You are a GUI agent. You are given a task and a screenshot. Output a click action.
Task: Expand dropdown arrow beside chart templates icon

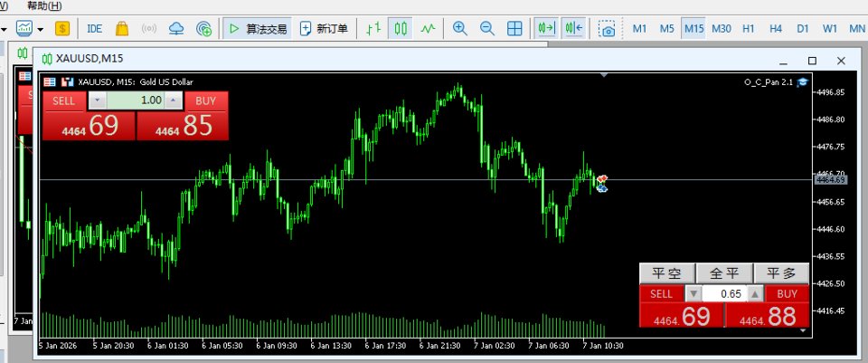point(41,29)
